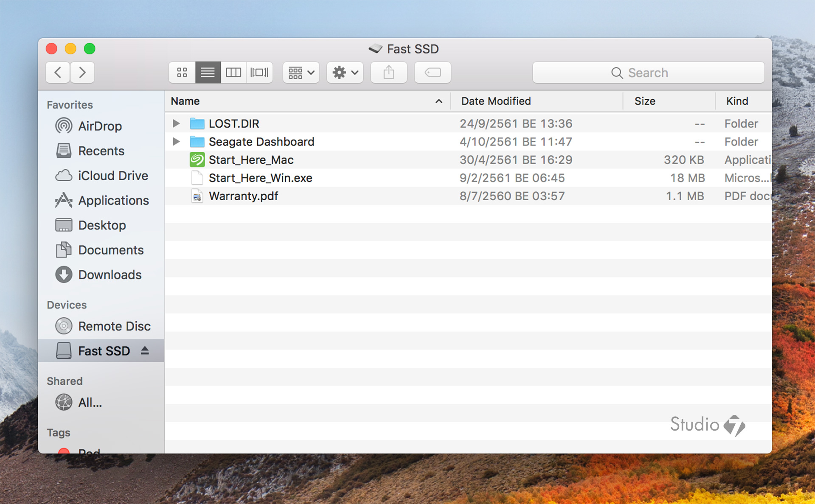
Task: Select Fast SSD drive in sidebar
Action: [x=101, y=351]
